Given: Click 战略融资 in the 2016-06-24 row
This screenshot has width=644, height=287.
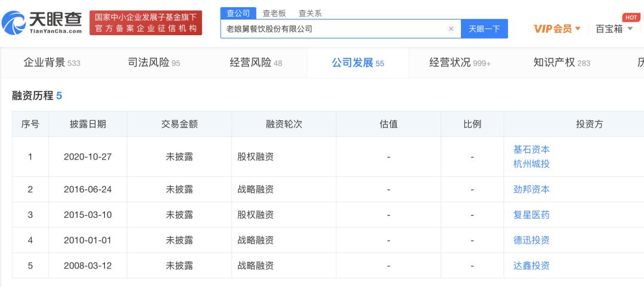Looking at the screenshot, I should [255, 189].
